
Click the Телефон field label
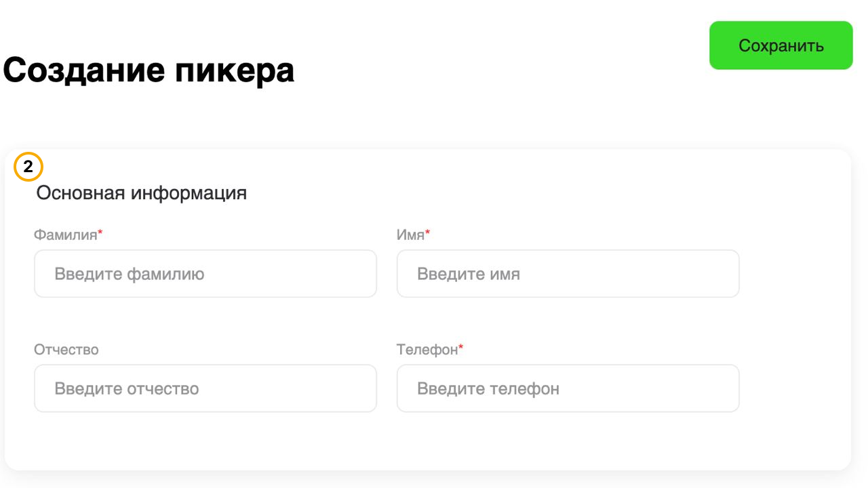click(x=427, y=350)
